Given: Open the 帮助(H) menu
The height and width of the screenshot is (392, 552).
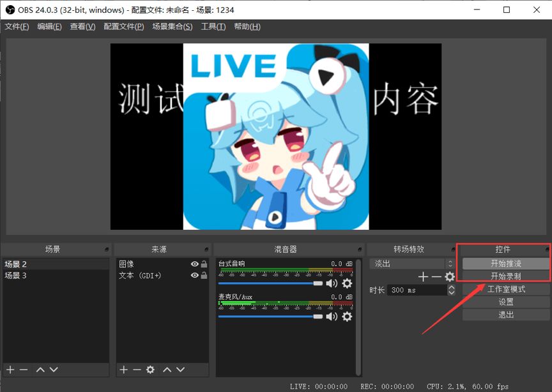Looking at the screenshot, I should [247, 27].
